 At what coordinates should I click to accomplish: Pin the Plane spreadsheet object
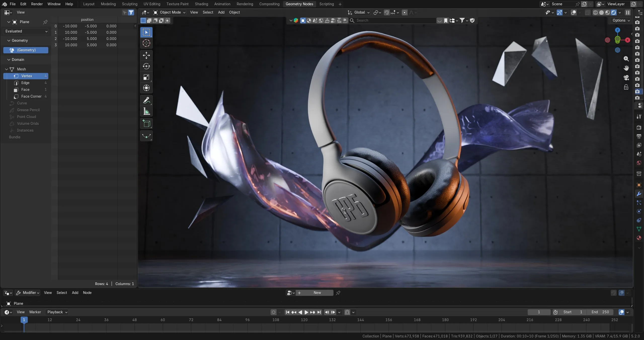click(x=45, y=22)
